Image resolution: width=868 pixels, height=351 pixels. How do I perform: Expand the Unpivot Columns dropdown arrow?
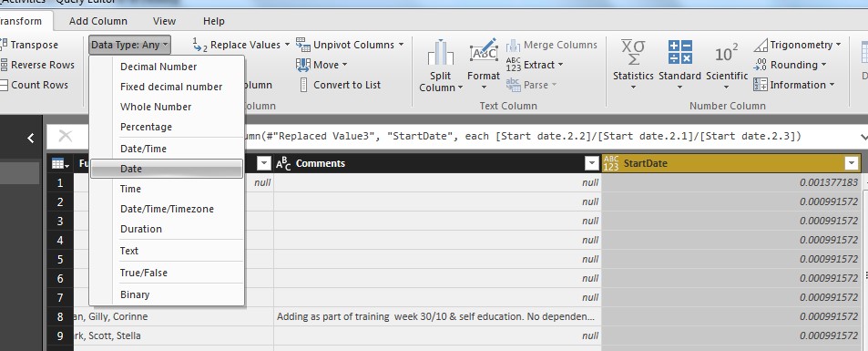(401, 45)
